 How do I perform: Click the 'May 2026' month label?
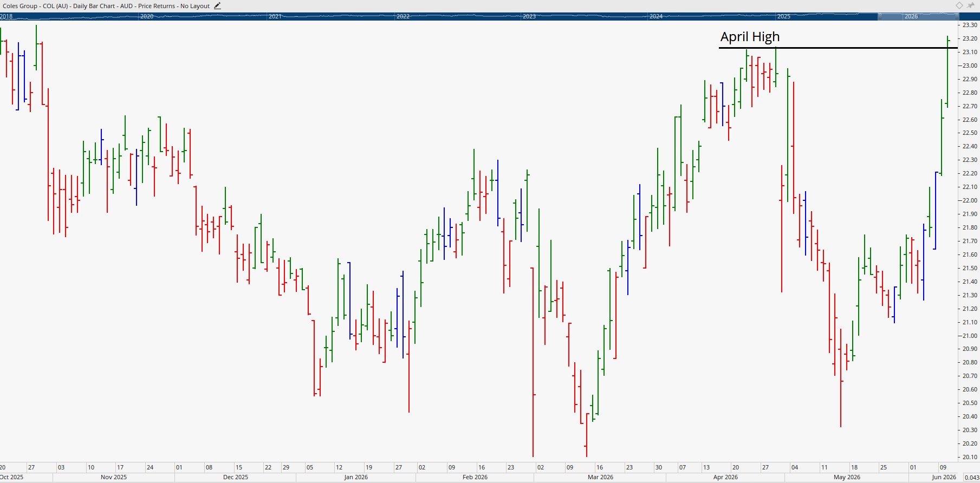coord(847,477)
